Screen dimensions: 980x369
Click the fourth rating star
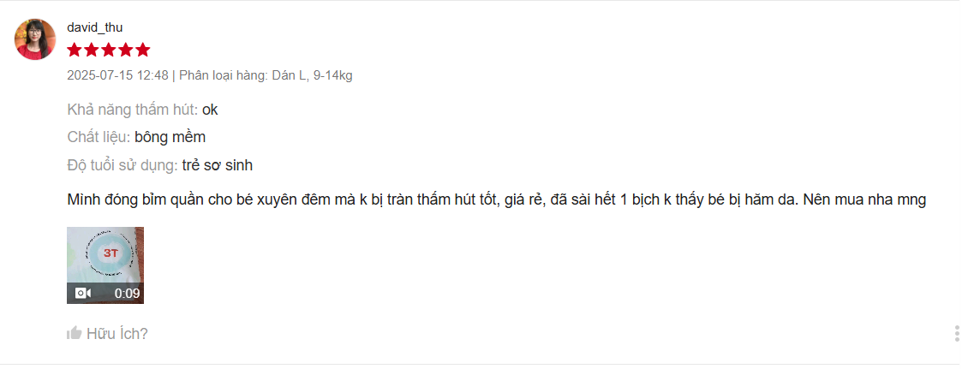(126, 50)
